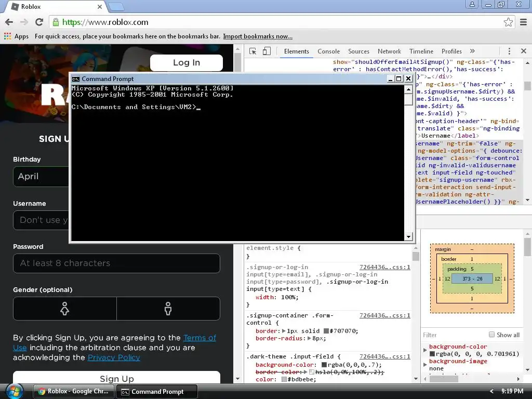Open a new browser tab

pyautogui.click(x=116, y=7)
